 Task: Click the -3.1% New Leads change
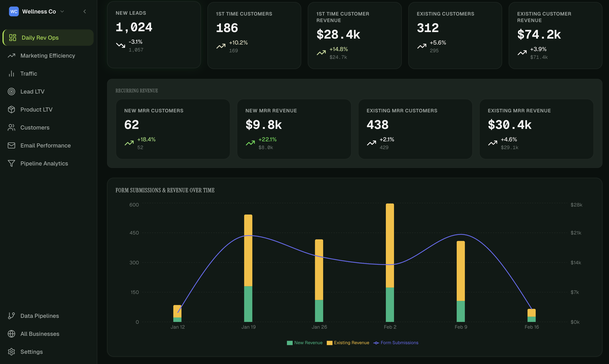[135, 42]
